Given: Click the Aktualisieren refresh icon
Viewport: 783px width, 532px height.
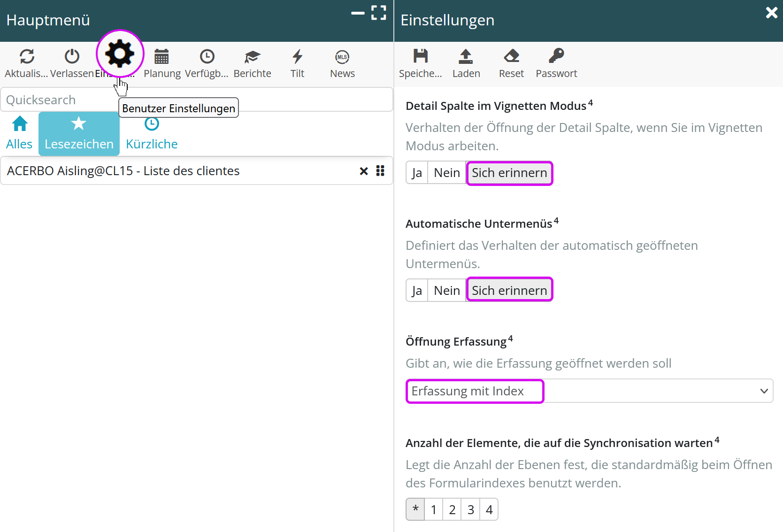Looking at the screenshot, I should pyautogui.click(x=27, y=57).
